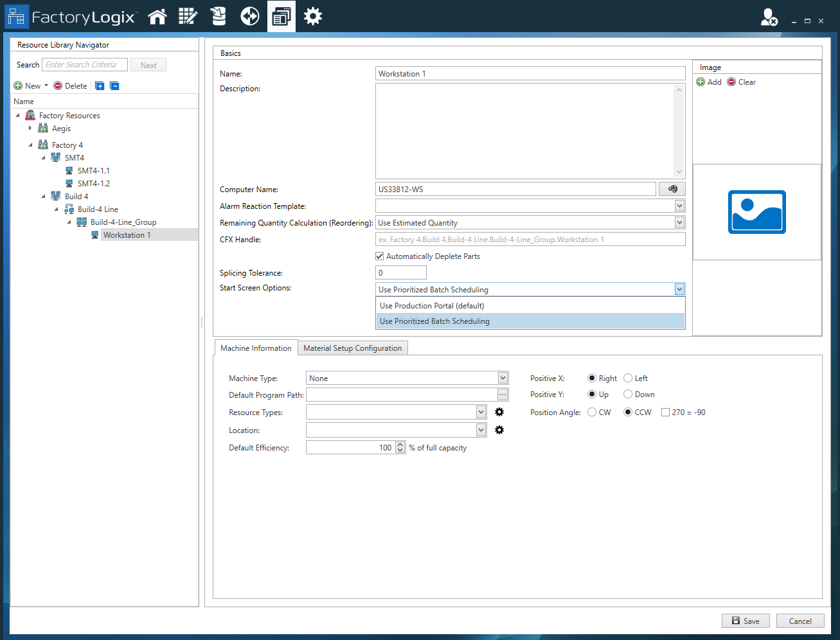The width and height of the screenshot is (840, 640).
Task: Collapse the SMT4 tree node
Action: click(44, 157)
